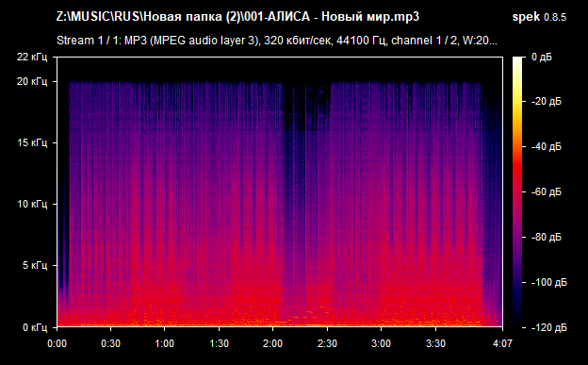588x365 pixels.
Task: Click the '15 кГц' frequency axis label
Action: pos(32,142)
